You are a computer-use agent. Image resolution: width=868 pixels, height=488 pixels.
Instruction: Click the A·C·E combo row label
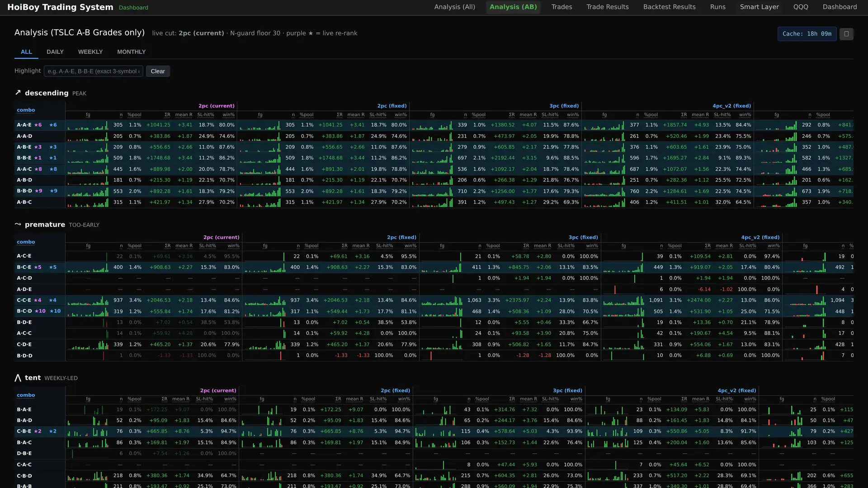pyautogui.click(x=24, y=256)
